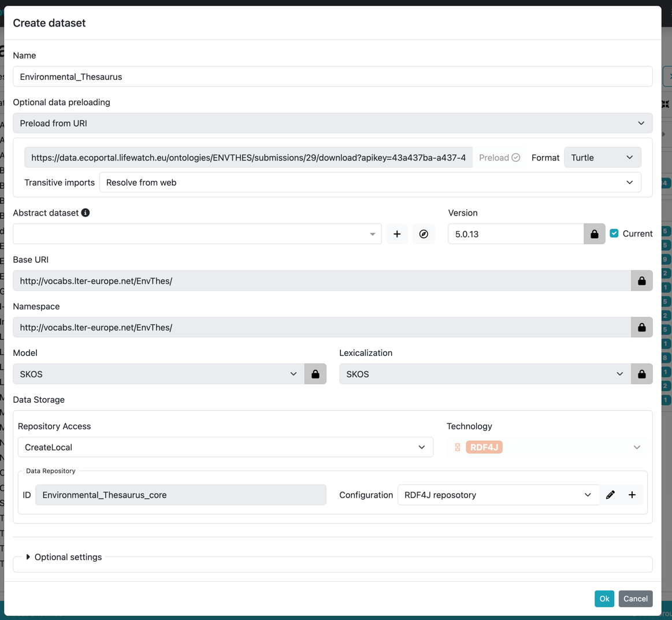Click the lock icon beside the Version field
The image size is (672, 620).
coord(595,233)
